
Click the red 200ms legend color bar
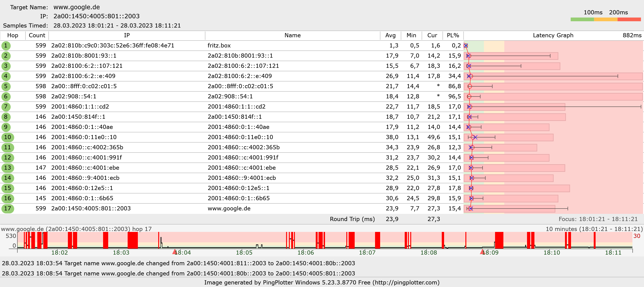629,19
